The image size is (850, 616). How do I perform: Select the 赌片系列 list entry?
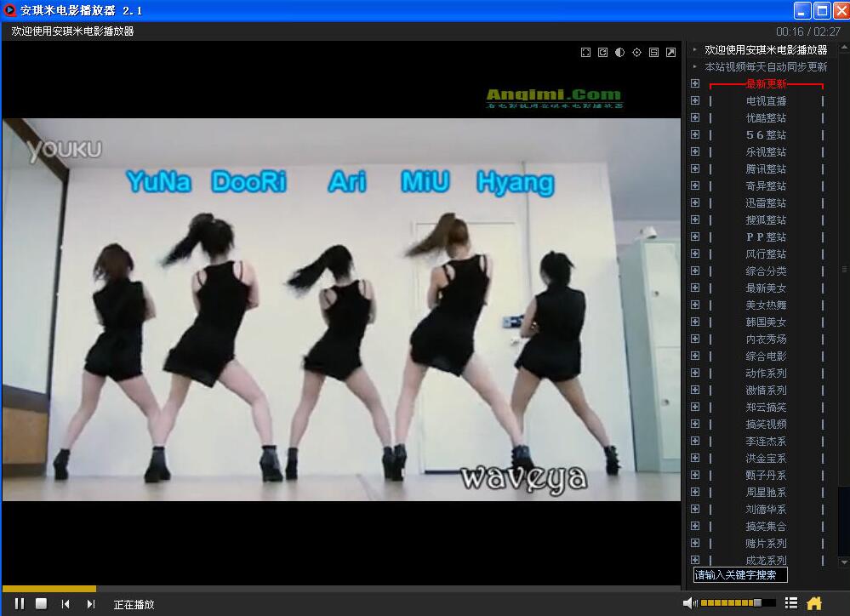point(766,544)
